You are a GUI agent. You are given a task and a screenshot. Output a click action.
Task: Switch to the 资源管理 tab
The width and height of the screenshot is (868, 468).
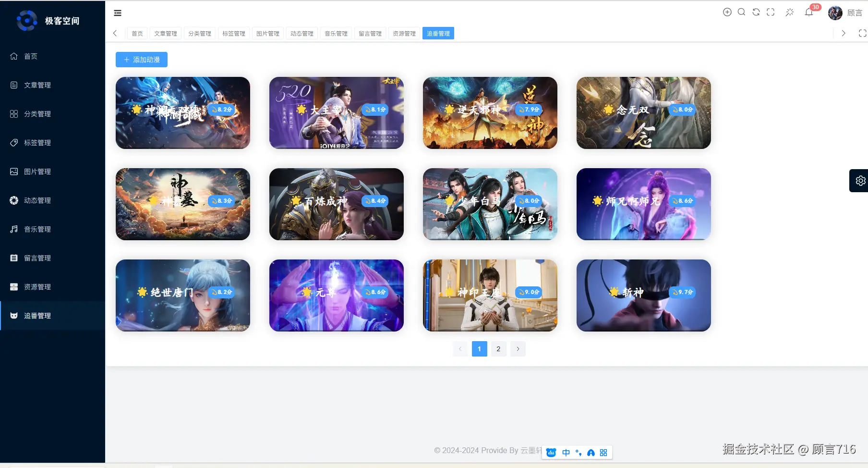[404, 33]
